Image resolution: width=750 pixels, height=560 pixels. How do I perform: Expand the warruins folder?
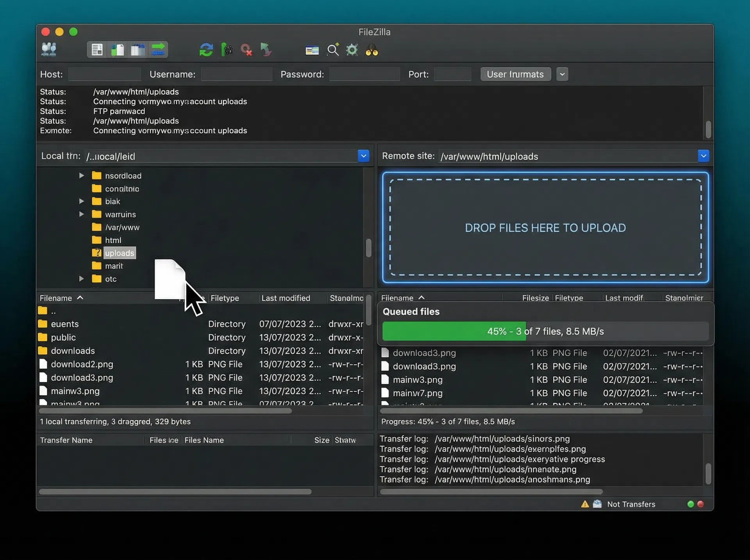81,214
